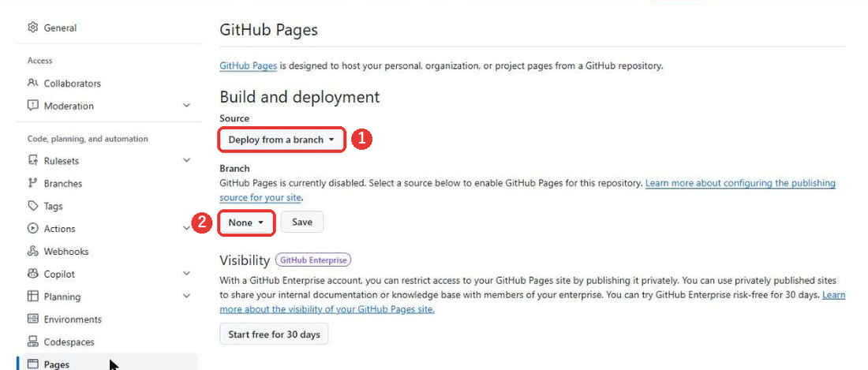This screenshot has width=868, height=370.
Task: Click the Copilot icon in sidebar
Action: [32, 274]
